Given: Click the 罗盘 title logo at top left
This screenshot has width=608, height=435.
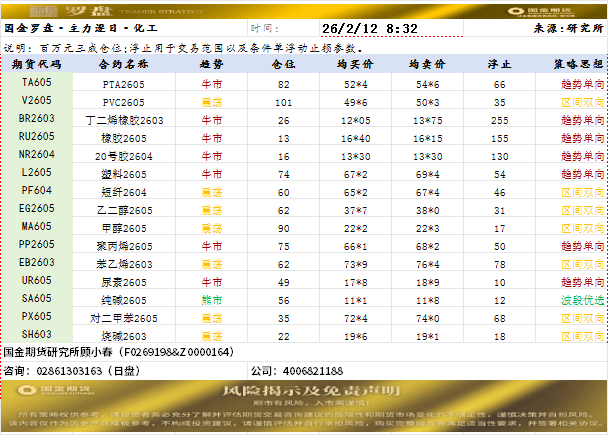Looking at the screenshot, I should pyautogui.click(x=71, y=11).
